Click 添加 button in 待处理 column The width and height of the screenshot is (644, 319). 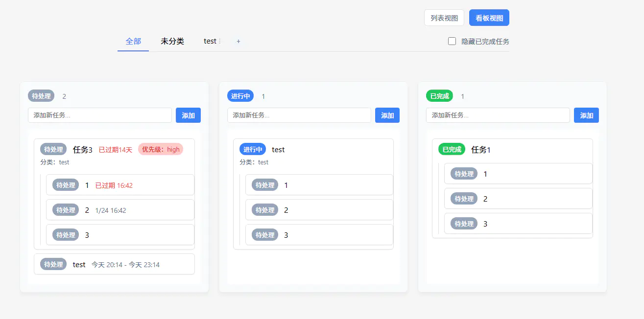188,115
